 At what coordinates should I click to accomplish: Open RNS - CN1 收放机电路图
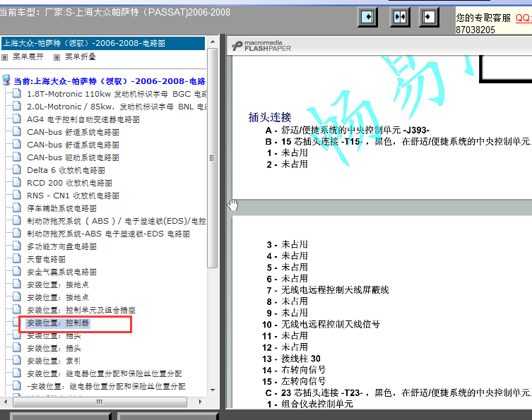click(73, 196)
